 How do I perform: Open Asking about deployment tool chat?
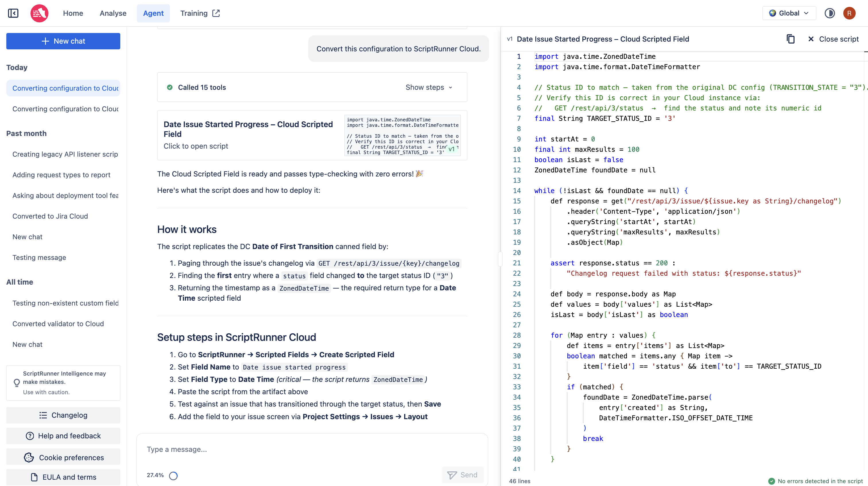[63, 195]
